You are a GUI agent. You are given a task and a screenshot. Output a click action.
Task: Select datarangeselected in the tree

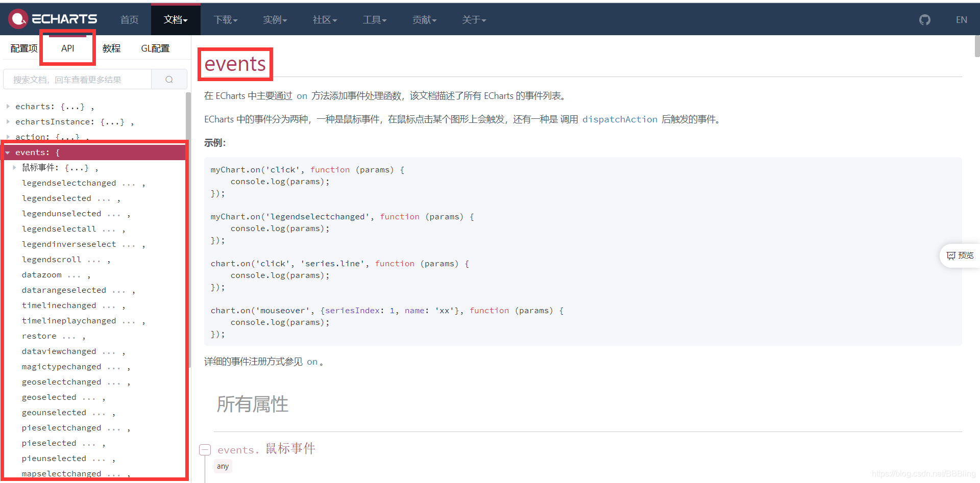coord(64,290)
